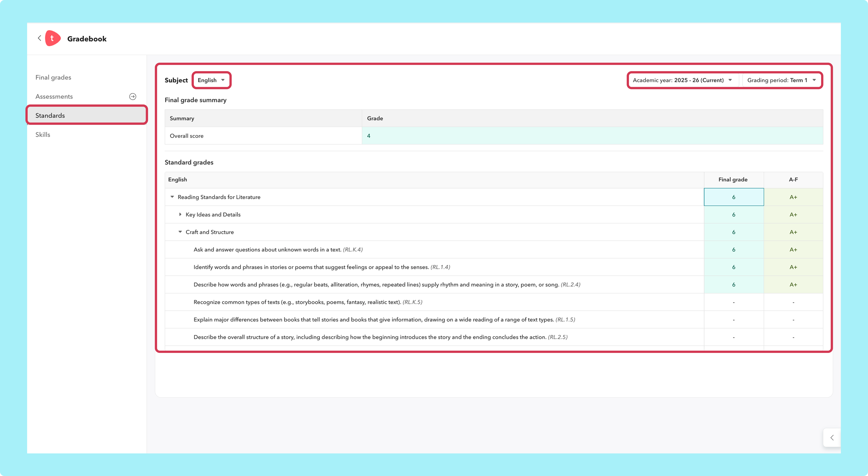
Task: Click the RL.2.4 standard description
Action: pyautogui.click(x=387, y=284)
